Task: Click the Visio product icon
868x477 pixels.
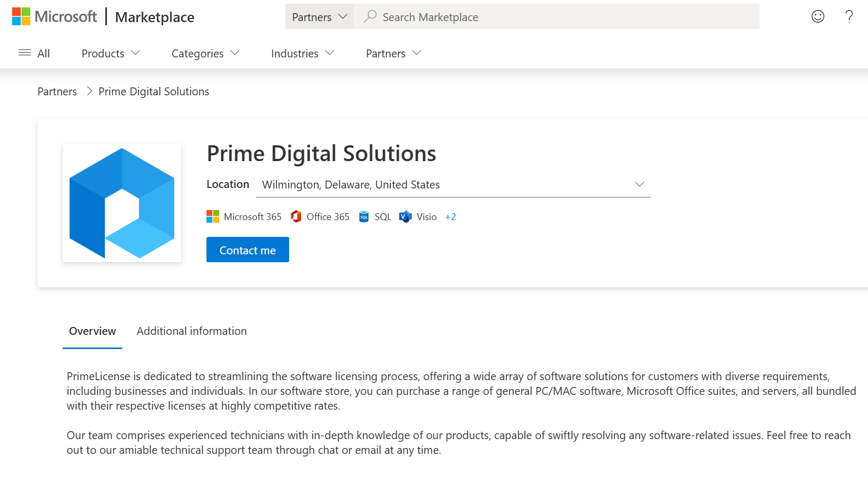Action: click(405, 216)
